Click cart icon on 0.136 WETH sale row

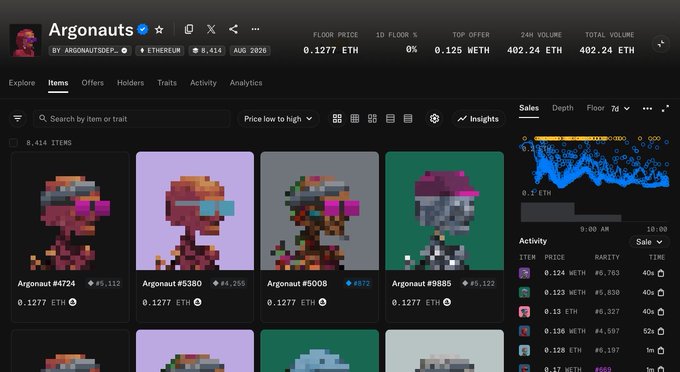click(x=661, y=331)
